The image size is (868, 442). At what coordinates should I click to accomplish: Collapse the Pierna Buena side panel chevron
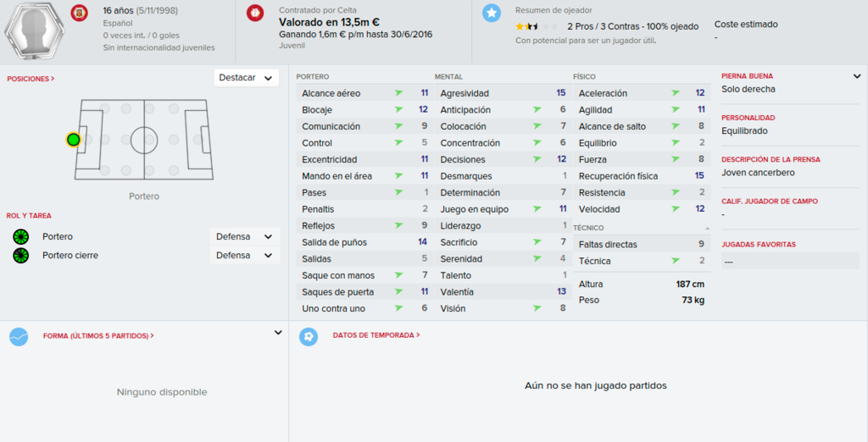857,76
